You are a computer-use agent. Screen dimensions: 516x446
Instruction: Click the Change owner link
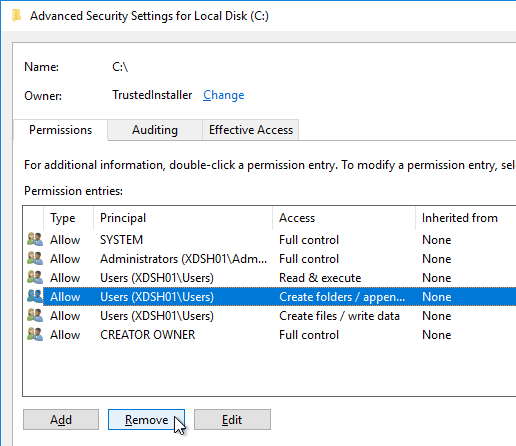tap(224, 95)
